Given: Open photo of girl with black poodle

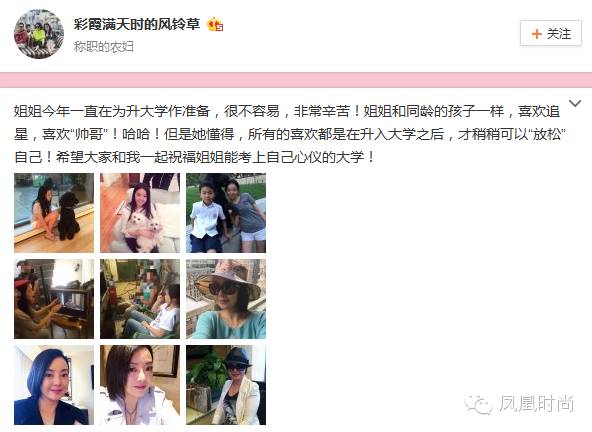Looking at the screenshot, I should [x=54, y=213].
